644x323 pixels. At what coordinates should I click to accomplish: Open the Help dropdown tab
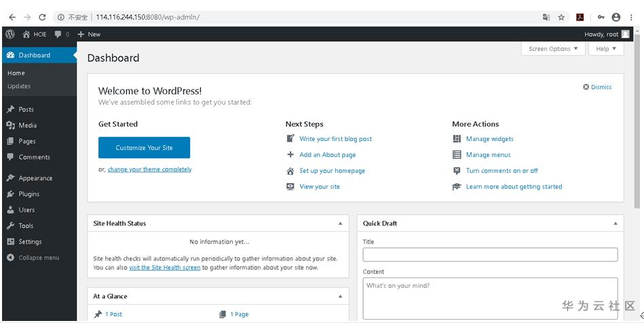[606, 49]
